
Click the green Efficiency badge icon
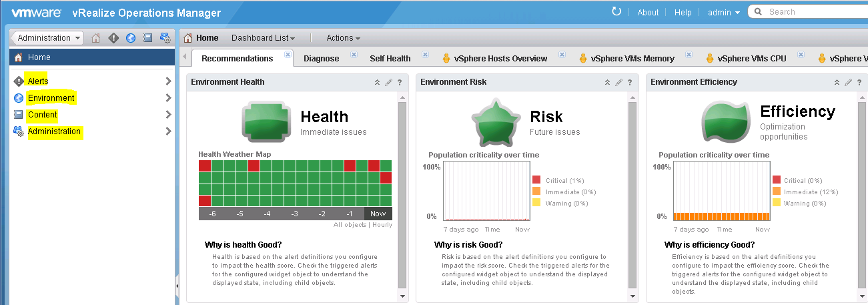point(726,121)
